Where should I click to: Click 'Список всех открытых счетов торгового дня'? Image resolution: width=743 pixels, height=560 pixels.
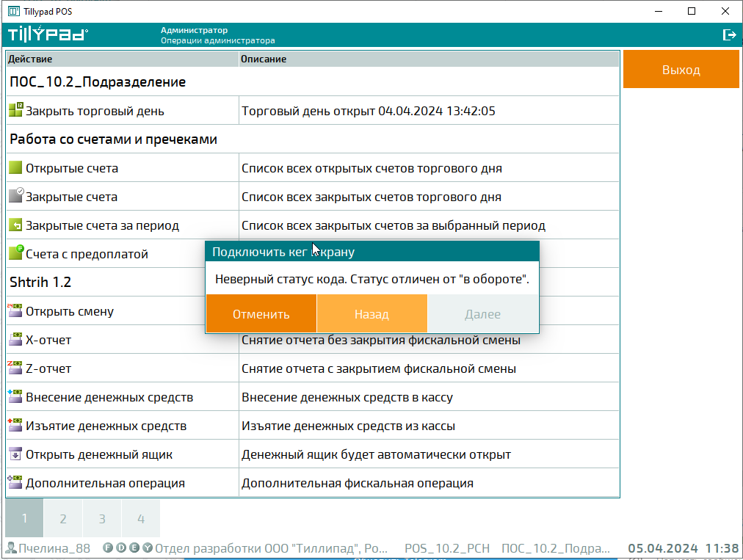(371, 168)
